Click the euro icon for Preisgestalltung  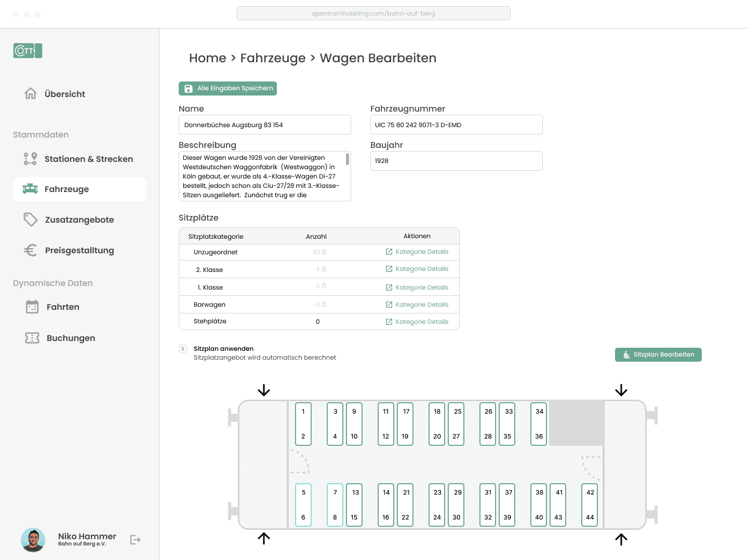coord(31,250)
